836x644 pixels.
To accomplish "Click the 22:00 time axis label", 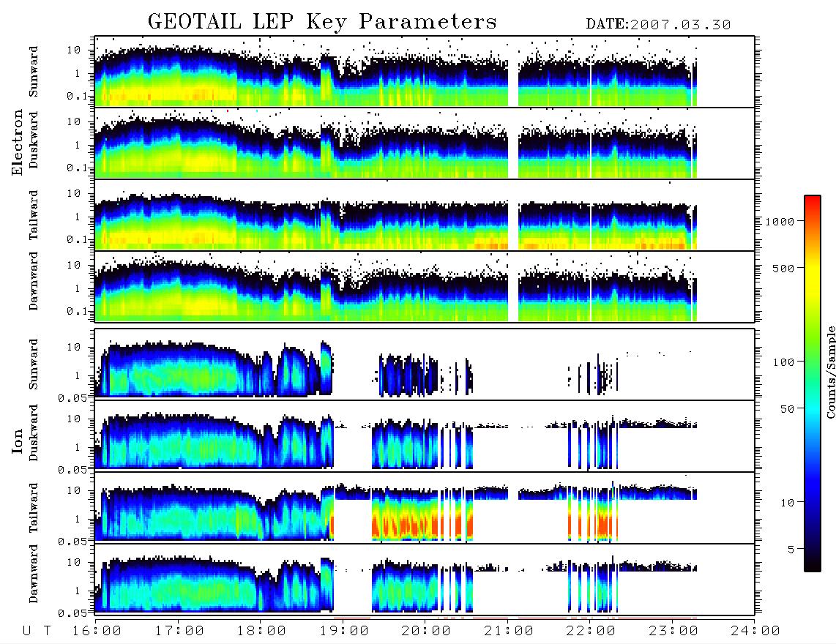I will (591, 632).
